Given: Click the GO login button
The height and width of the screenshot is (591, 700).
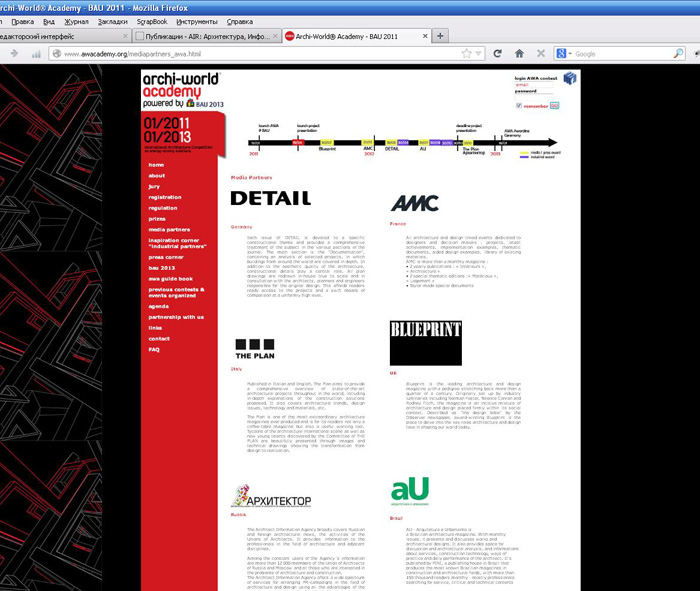Looking at the screenshot, I should 554,106.
